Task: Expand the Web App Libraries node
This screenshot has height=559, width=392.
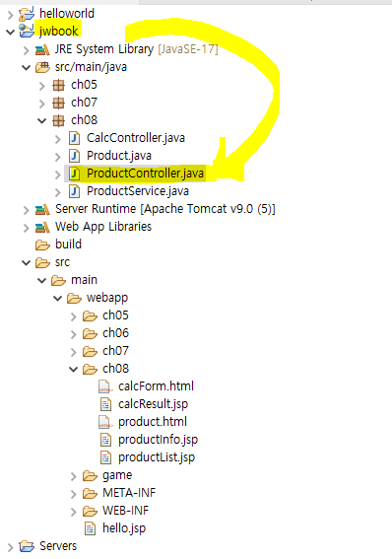Action: click(x=26, y=228)
